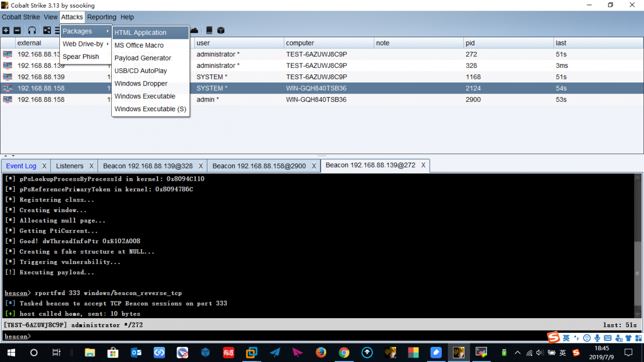Sort sessions by the last column header
This screenshot has width=644, height=362.
click(x=598, y=43)
